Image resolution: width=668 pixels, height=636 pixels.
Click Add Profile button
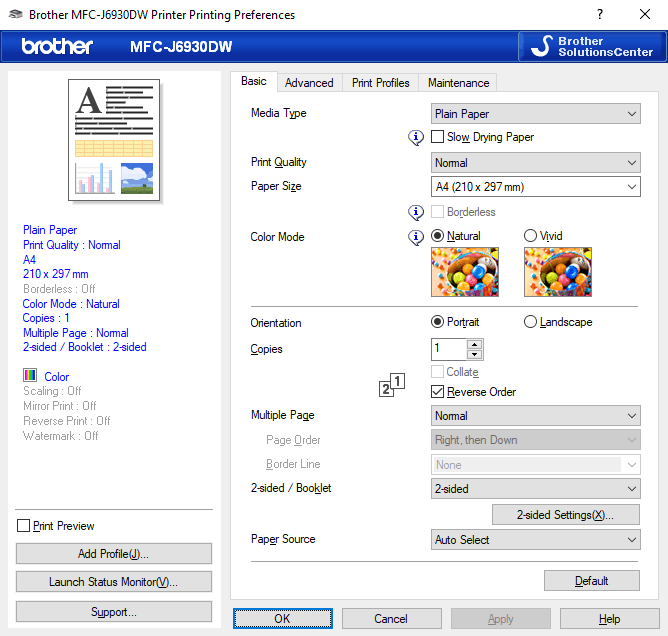[114, 553]
